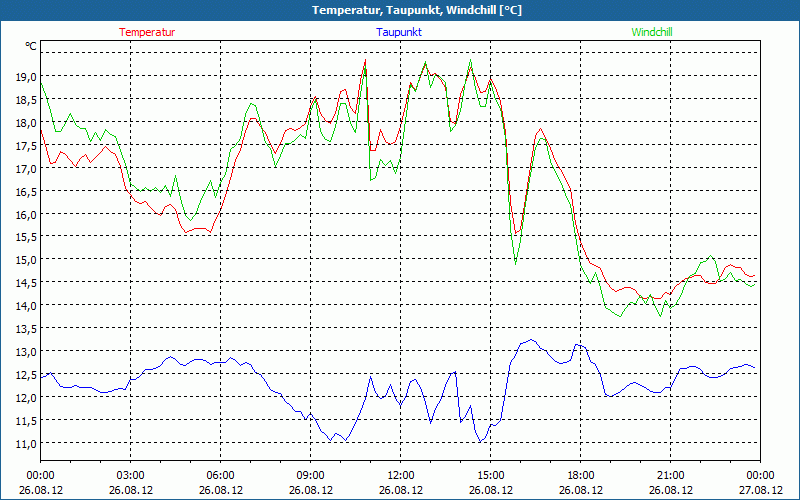Click the °C unit label on y-axis
Screen dimensions: 800x500
[x=31, y=46]
